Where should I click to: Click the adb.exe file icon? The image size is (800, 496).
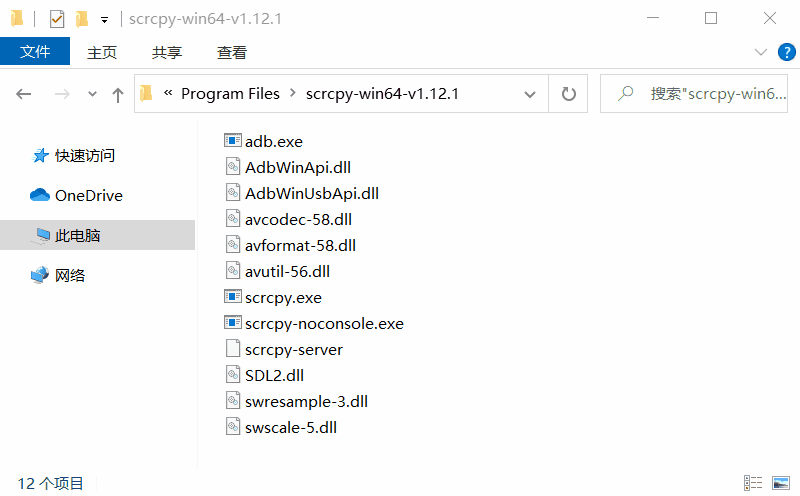[x=233, y=142]
